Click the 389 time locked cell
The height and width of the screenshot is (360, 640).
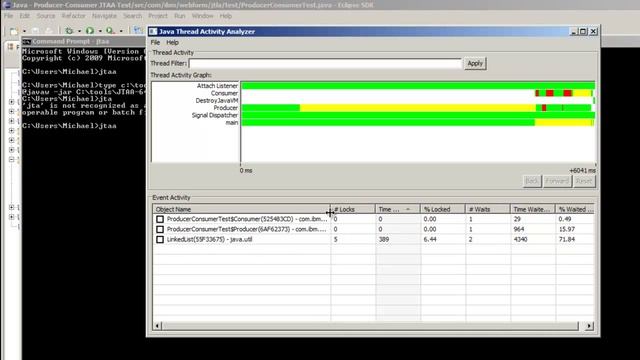(384, 240)
